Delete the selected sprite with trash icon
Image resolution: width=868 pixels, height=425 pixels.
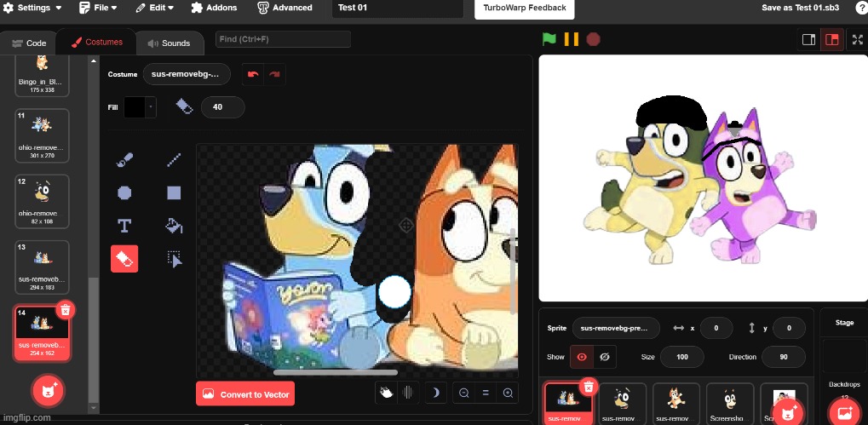pos(589,387)
